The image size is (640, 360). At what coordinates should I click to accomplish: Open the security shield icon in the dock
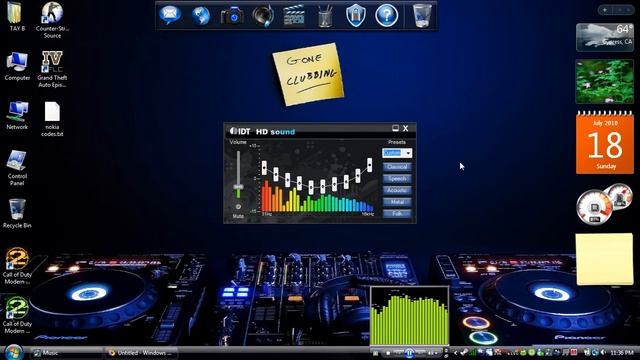[356, 16]
